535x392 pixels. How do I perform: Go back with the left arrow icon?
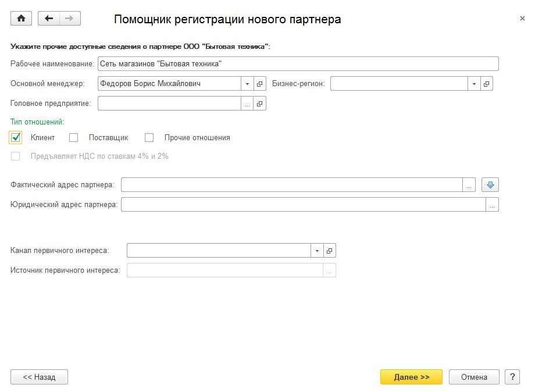pos(49,19)
